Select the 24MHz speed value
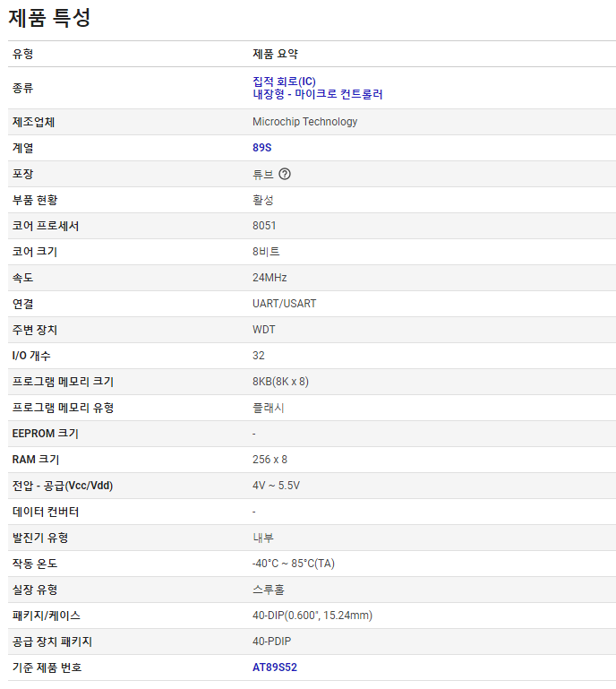Viewport: 616px width, 689px height. point(269,277)
